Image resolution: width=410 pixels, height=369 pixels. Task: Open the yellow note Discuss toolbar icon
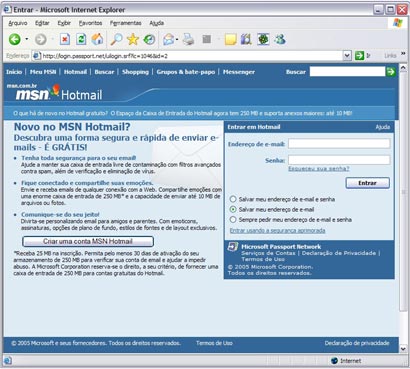pyautogui.click(x=230, y=40)
